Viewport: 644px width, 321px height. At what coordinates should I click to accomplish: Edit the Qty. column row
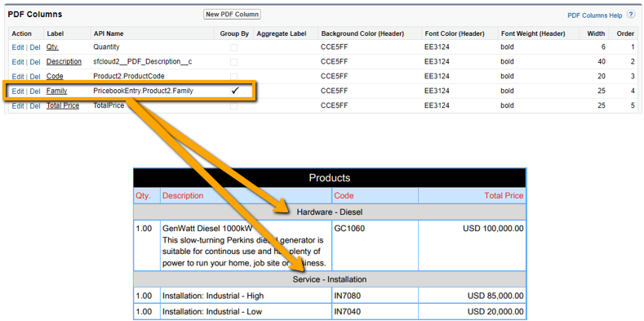18,47
